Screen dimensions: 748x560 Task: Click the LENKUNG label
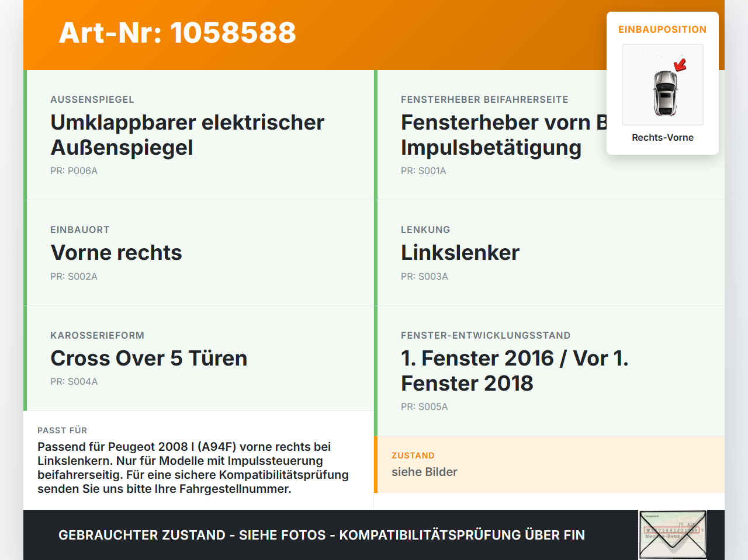pos(425,229)
